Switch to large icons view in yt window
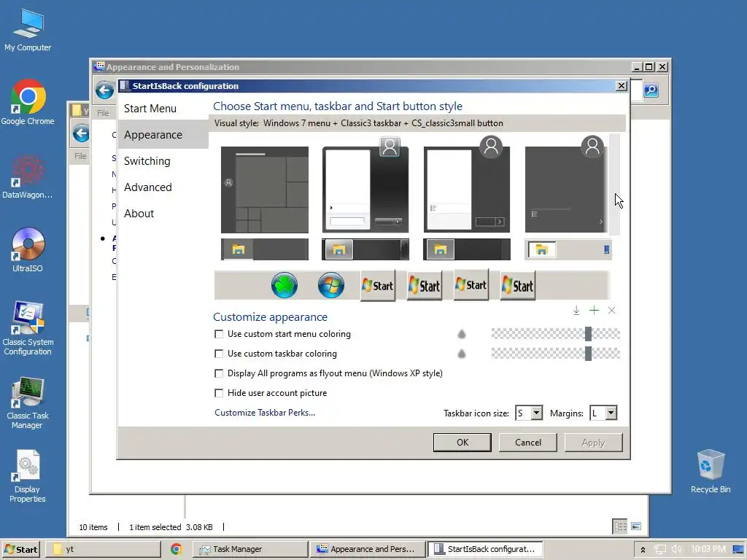Image resolution: width=747 pixels, height=560 pixels. (x=636, y=526)
